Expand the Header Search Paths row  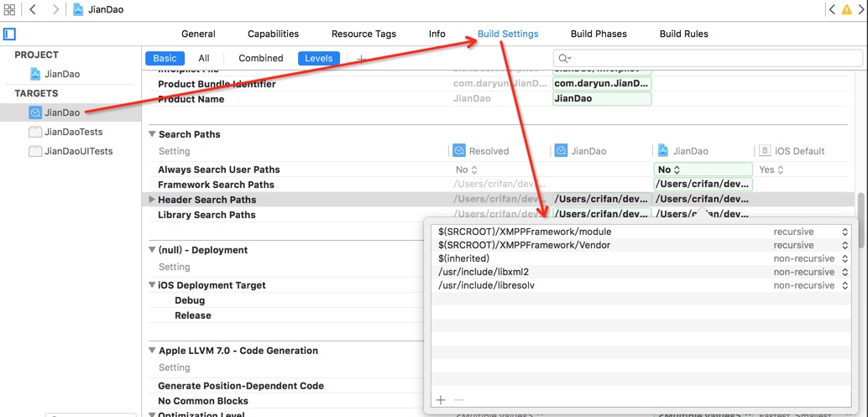click(x=152, y=200)
